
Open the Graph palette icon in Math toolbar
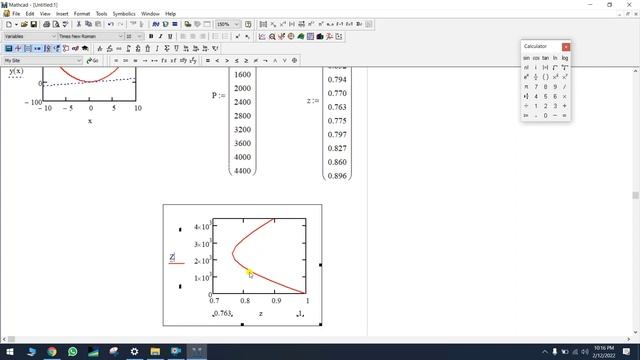(18, 49)
